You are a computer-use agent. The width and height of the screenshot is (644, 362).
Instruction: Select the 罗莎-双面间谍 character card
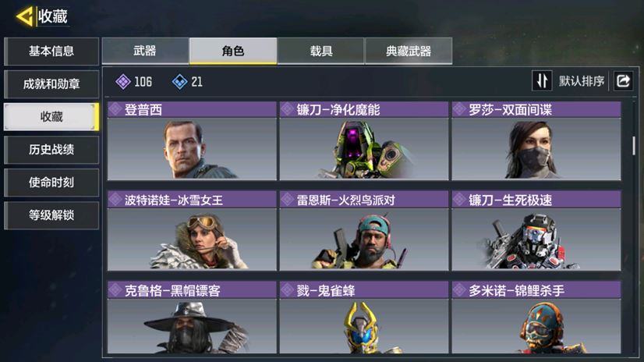[x=536, y=141]
